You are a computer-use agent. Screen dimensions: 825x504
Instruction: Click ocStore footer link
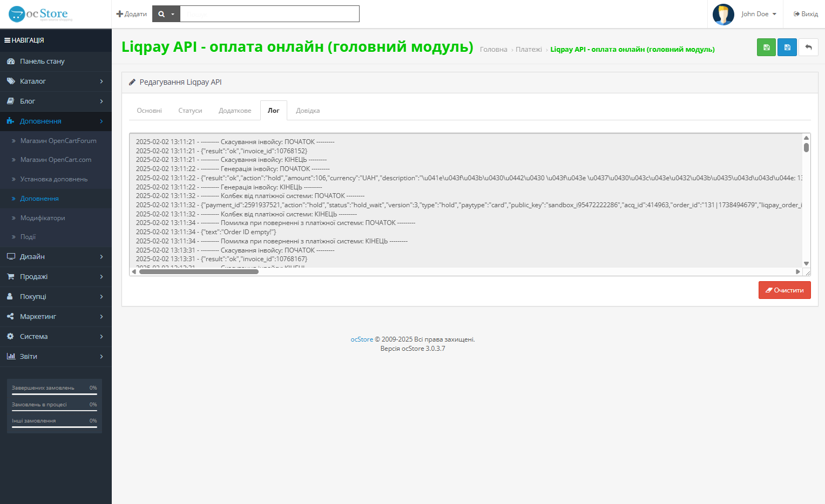pos(362,339)
